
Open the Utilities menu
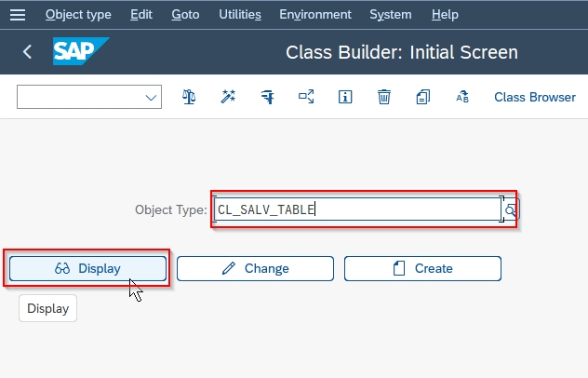click(x=240, y=15)
